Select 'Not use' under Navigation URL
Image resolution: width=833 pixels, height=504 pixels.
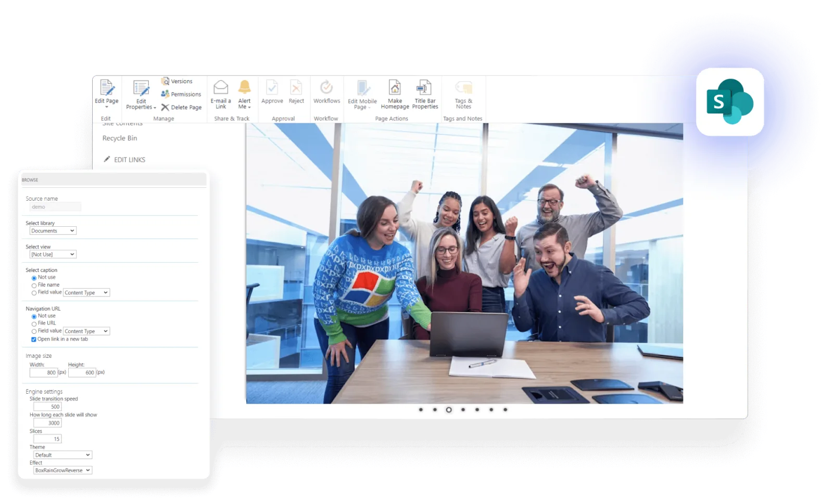pyautogui.click(x=34, y=316)
